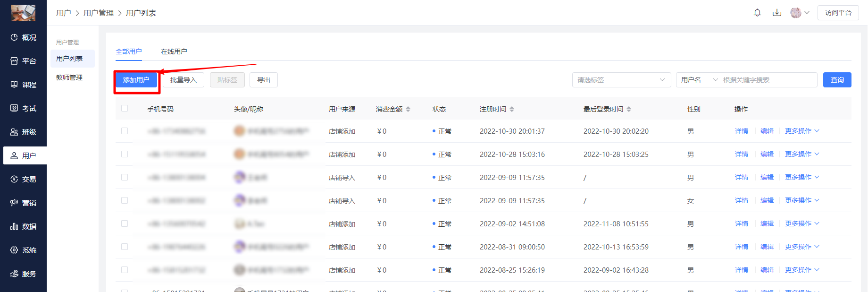868x292 pixels.
Task: Switch to the 全部用户 tab
Action: [x=129, y=52]
